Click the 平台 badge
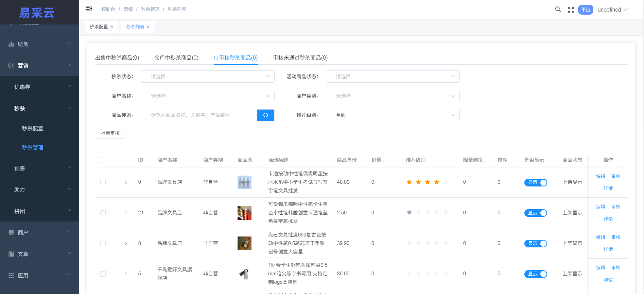The image size is (644, 294). coord(586,10)
